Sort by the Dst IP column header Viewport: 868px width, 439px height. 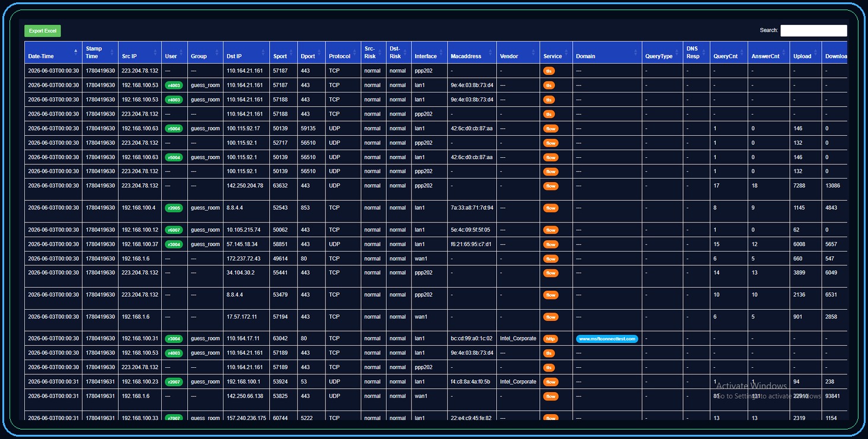(x=246, y=52)
